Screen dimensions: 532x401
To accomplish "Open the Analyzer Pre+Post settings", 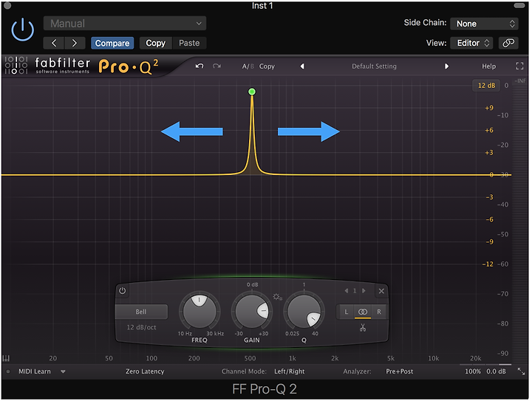I will [399, 371].
